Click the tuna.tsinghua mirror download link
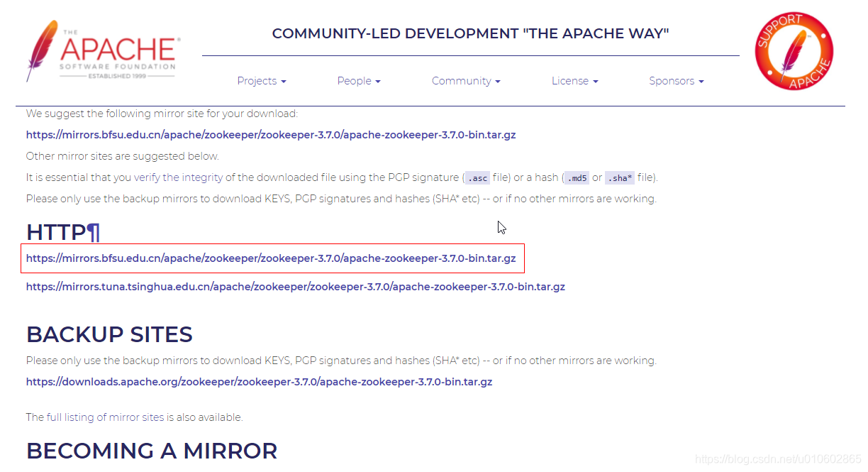The width and height of the screenshot is (868, 472). tap(296, 287)
